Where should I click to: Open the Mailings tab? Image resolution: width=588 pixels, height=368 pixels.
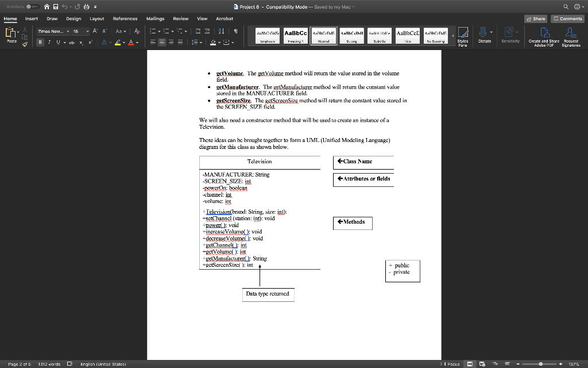[154, 18]
